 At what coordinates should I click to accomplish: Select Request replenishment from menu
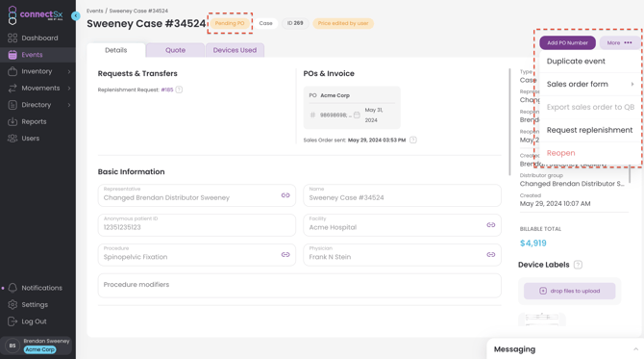pyautogui.click(x=590, y=130)
